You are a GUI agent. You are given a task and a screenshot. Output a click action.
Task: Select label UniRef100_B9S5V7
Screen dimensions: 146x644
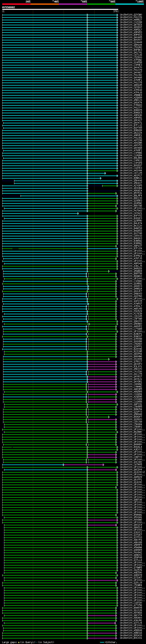(x=131, y=40)
